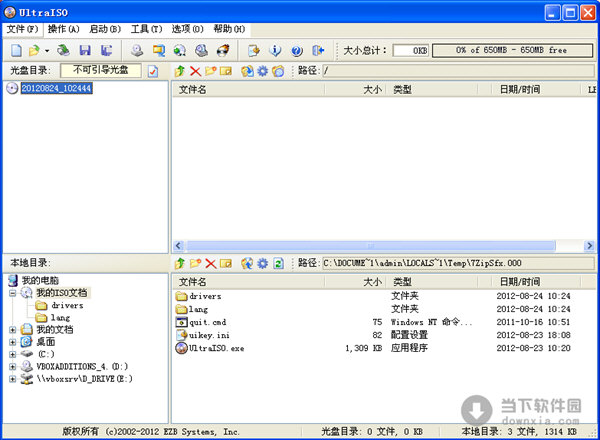Click the folder-with-magnifier convert toolbar icon
The width and height of the screenshot is (600, 440).
coord(159,50)
